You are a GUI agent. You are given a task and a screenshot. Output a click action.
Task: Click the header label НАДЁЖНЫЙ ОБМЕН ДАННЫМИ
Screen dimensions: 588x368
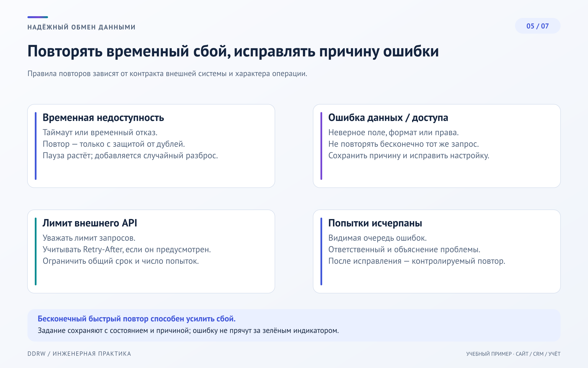click(x=81, y=27)
